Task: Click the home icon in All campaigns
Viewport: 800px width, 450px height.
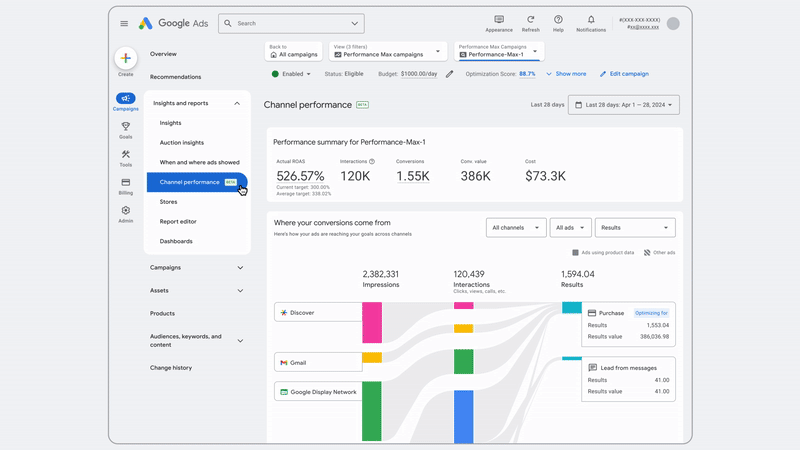Action: point(273,55)
